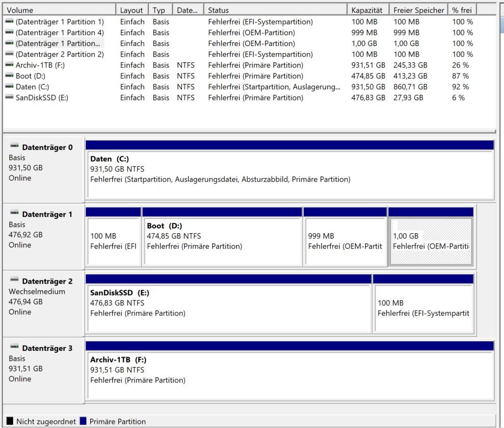Click the drive icon next to Archiv-1TB (F:) in the volume list
Image resolution: width=504 pixels, height=428 pixels.
pyautogui.click(x=10, y=65)
